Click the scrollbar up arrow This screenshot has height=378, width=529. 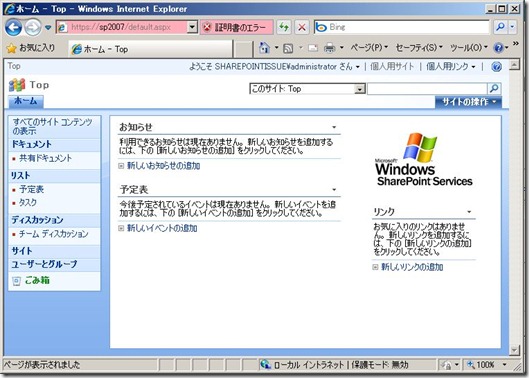tap(514, 64)
